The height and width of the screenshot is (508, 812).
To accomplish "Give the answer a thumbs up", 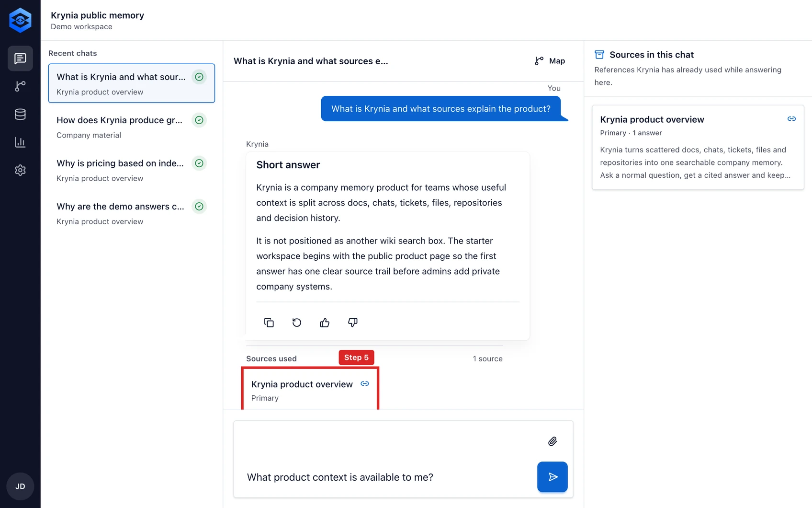I will [x=325, y=323].
